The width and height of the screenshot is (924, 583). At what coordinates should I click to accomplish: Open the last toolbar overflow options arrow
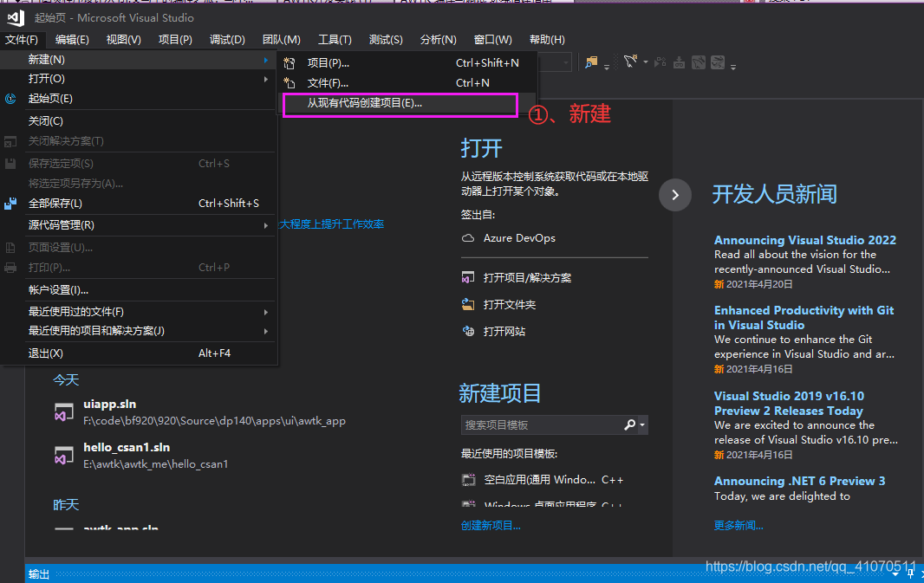pos(733,67)
